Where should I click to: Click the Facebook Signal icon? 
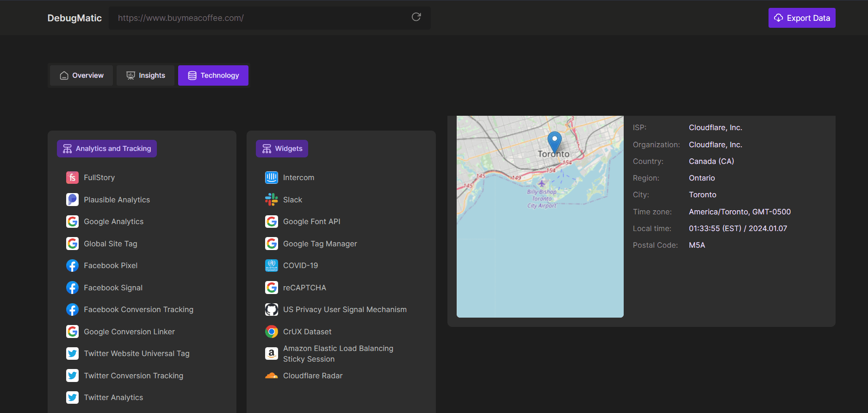72,288
